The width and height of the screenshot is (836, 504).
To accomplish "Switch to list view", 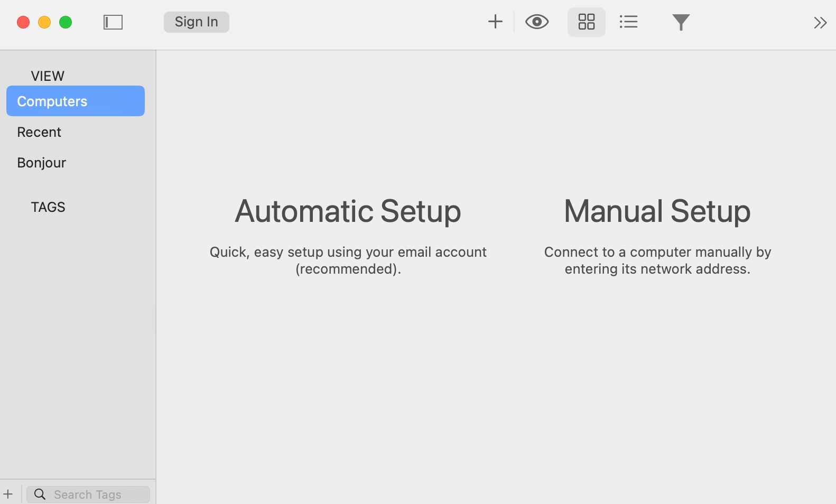I will point(629,22).
